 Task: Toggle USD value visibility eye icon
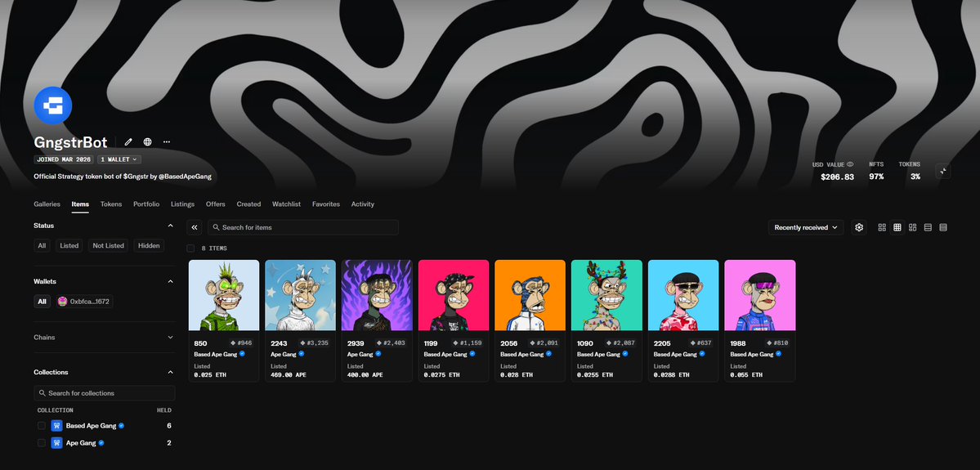[850, 164]
